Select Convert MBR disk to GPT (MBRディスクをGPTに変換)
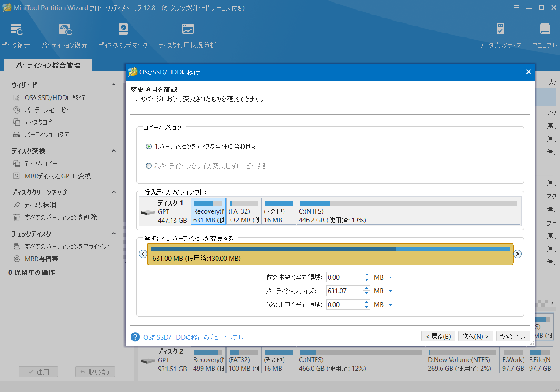The image size is (560, 392). coord(52,176)
